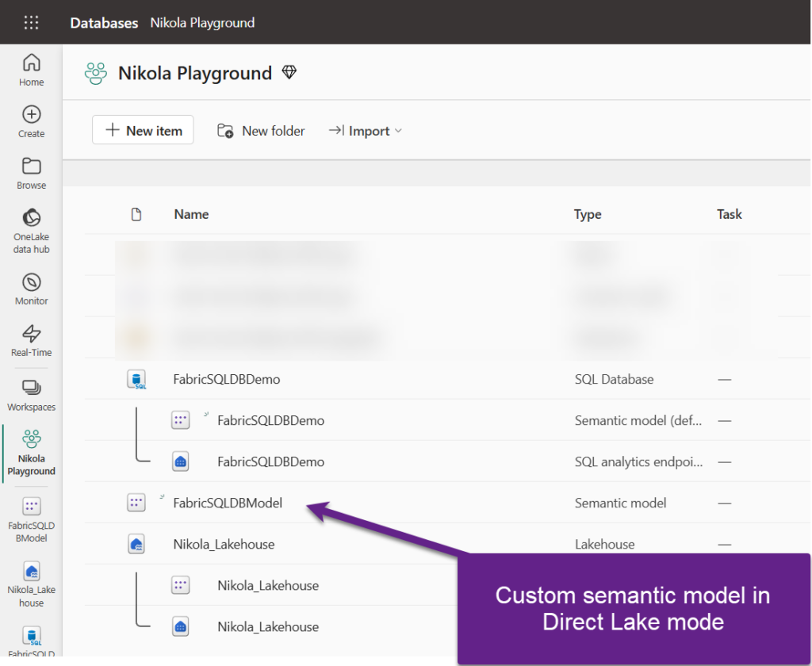Click the 'SQL Database' type cell
812x666 pixels.
(614, 379)
